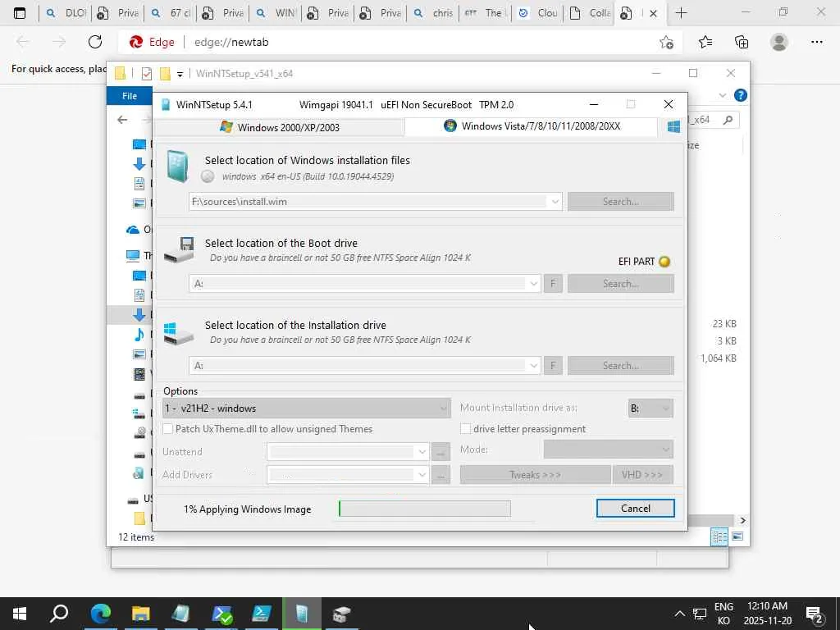Switch to the DLO browser tab

coord(66,13)
